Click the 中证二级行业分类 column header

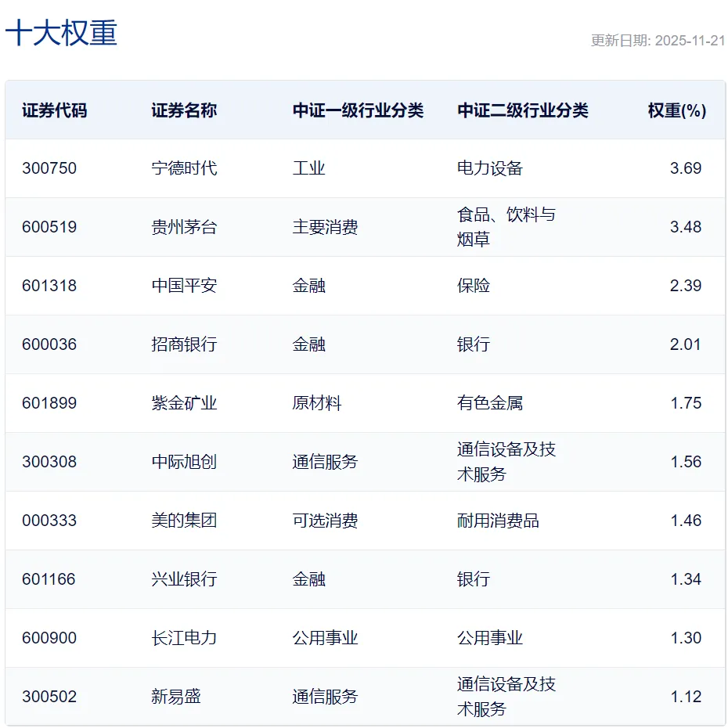pyautogui.click(x=522, y=110)
